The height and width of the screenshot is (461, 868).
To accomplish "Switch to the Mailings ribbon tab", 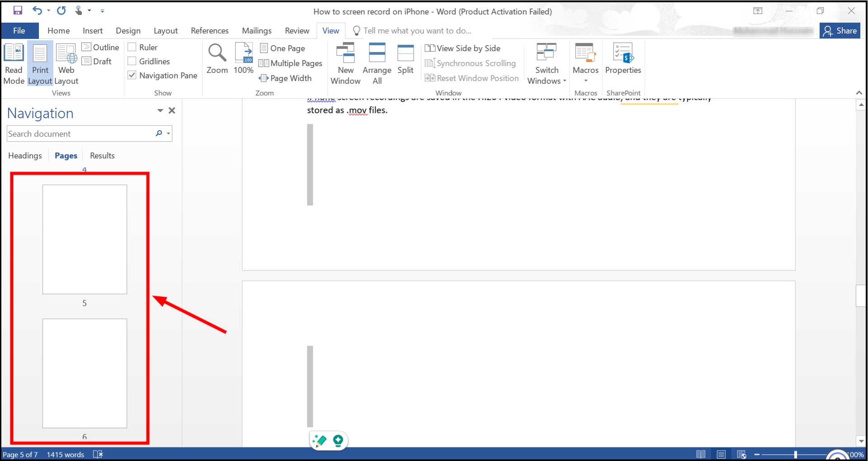I will (x=257, y=30).
